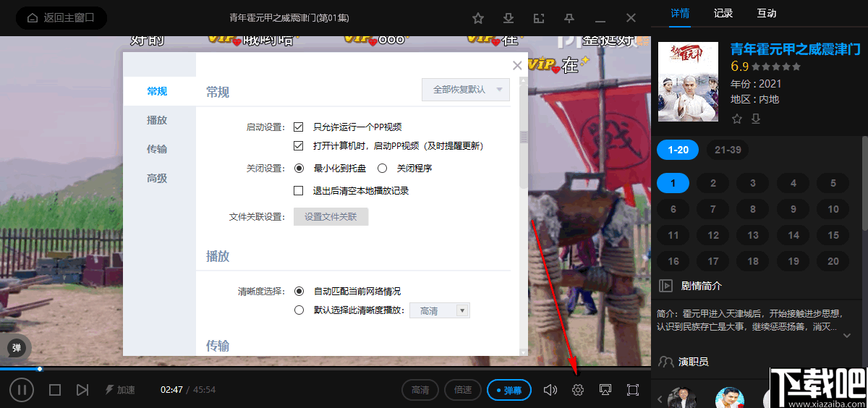The image size is (868, 408).
Task: Skip to the next episode
Action: tap(82, 390)
